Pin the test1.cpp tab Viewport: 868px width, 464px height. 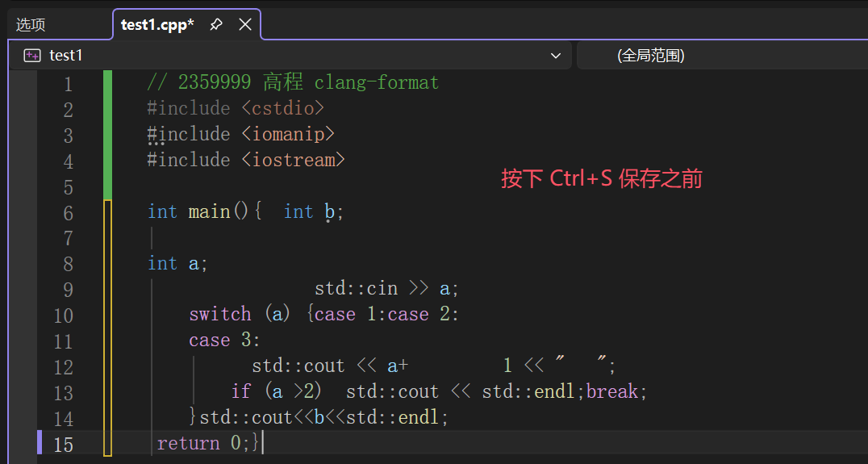[x=215, y=25]
